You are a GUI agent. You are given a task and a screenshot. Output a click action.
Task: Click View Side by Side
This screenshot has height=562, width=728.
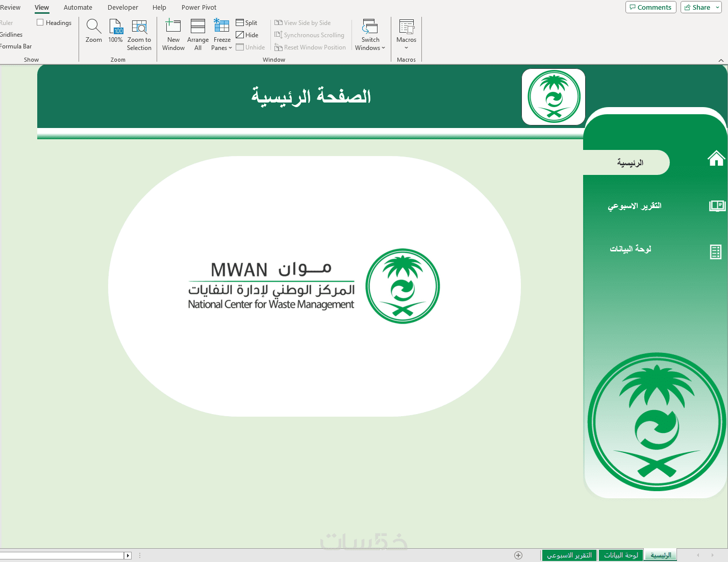pos(303,22)
